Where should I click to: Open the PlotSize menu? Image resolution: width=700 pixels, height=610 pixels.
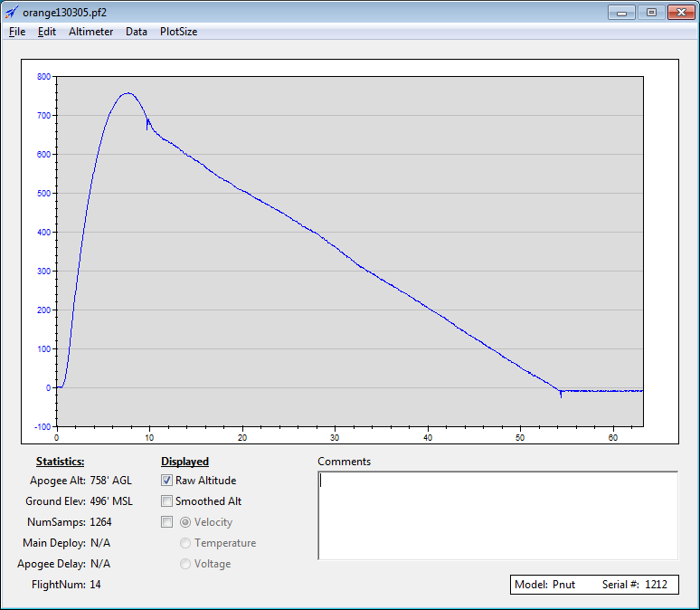178,32
